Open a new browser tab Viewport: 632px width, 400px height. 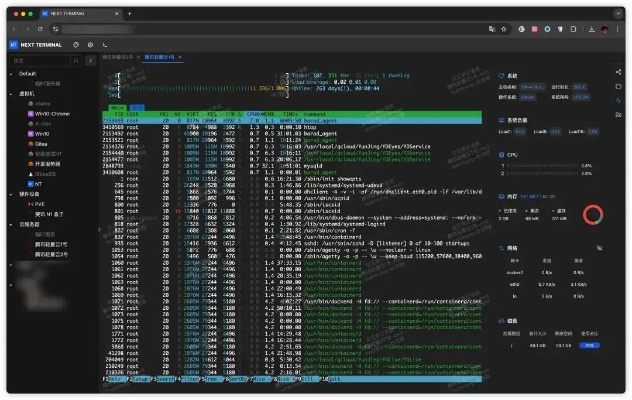[x=129, y=13]
